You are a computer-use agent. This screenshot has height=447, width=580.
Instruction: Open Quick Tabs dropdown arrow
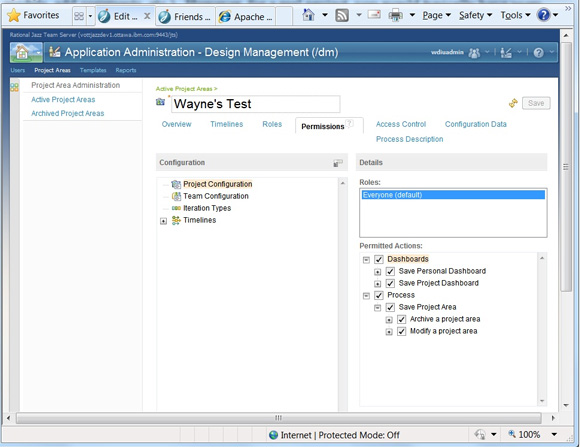coord(90,16)
